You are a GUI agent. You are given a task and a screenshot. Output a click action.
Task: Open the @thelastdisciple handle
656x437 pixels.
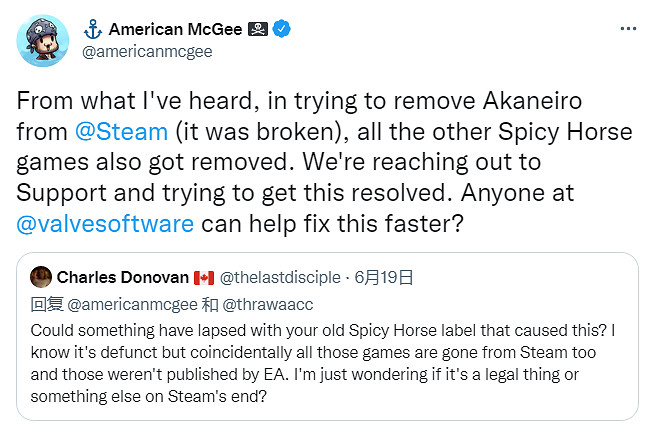pos(277,275)
